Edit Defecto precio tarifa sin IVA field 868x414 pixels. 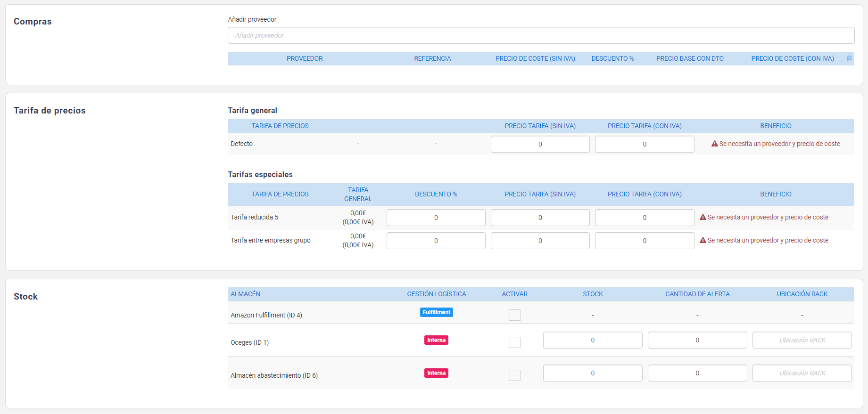pyautogui.click(x=540, y=144)
